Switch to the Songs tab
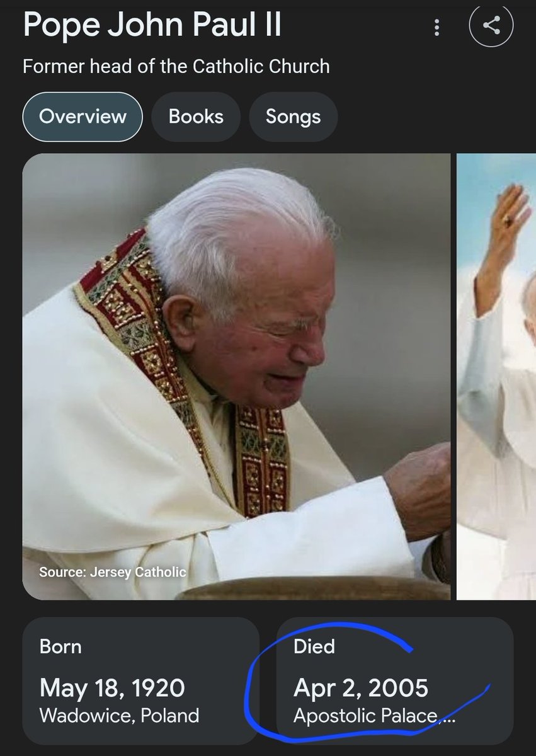 [294, 117]
